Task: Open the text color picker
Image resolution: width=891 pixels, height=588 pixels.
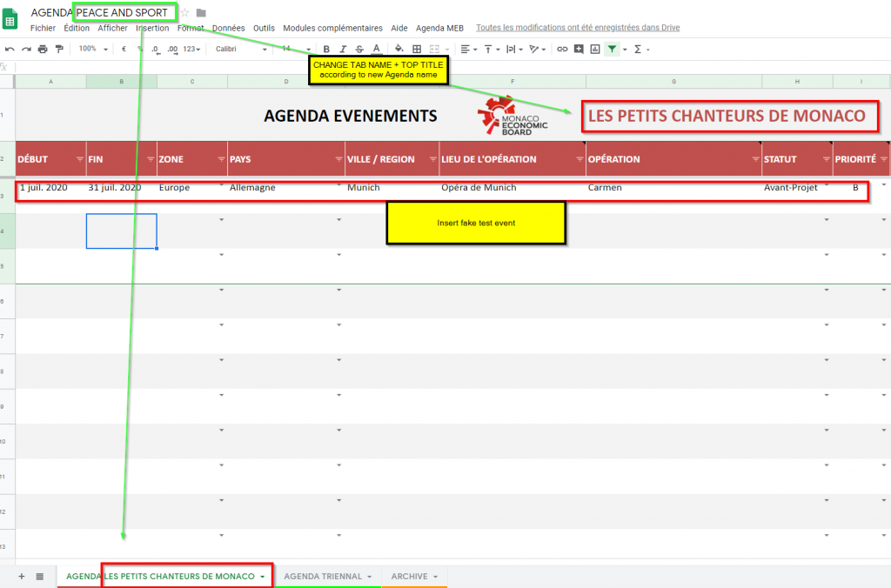Action: click(x=376, y=49)
